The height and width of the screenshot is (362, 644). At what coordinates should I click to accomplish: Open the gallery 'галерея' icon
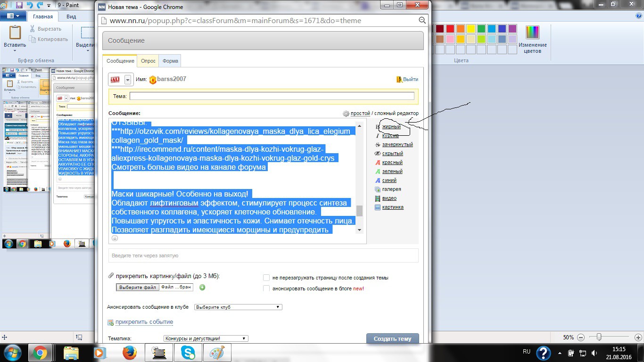click(x=378, y=189)
